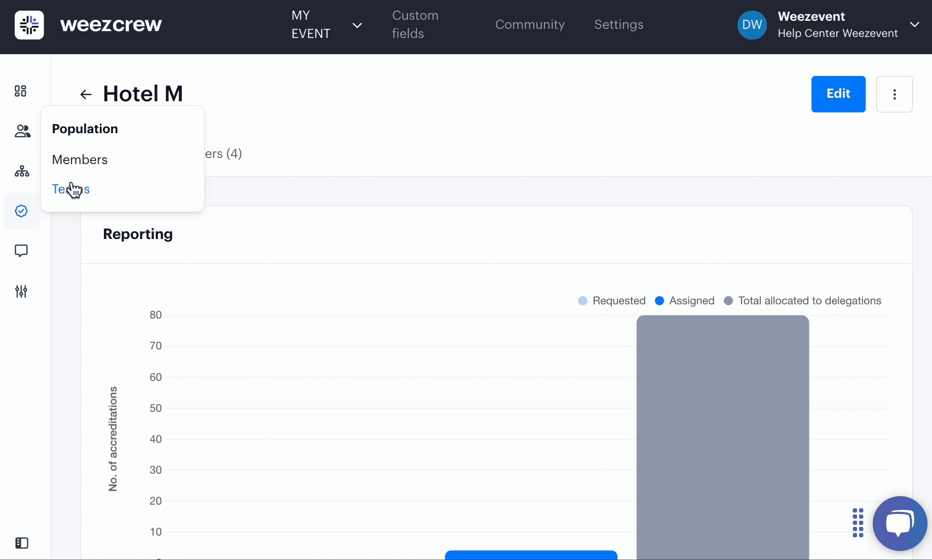Screen dimensions: 932x560
Task: Click the Population flyout heading
Action: coord(85,129)
